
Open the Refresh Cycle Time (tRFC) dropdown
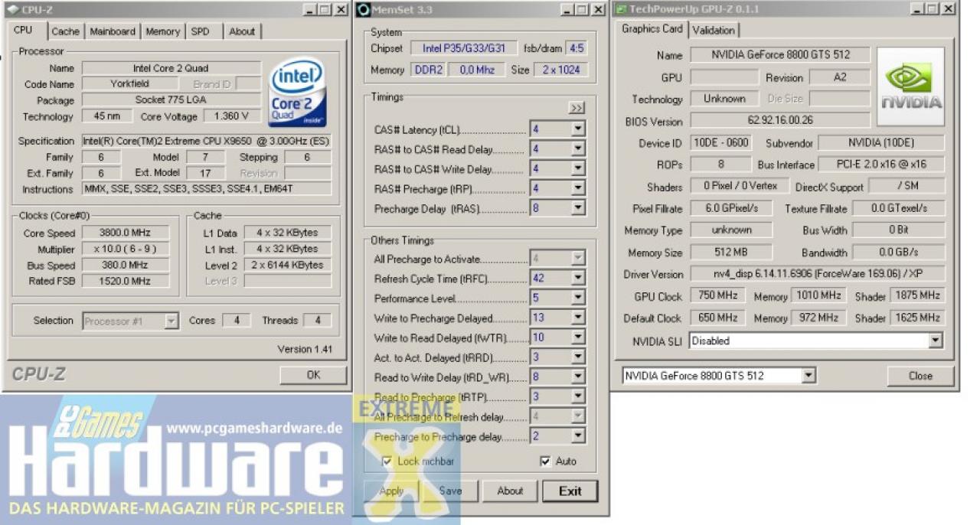click(578, 279)
